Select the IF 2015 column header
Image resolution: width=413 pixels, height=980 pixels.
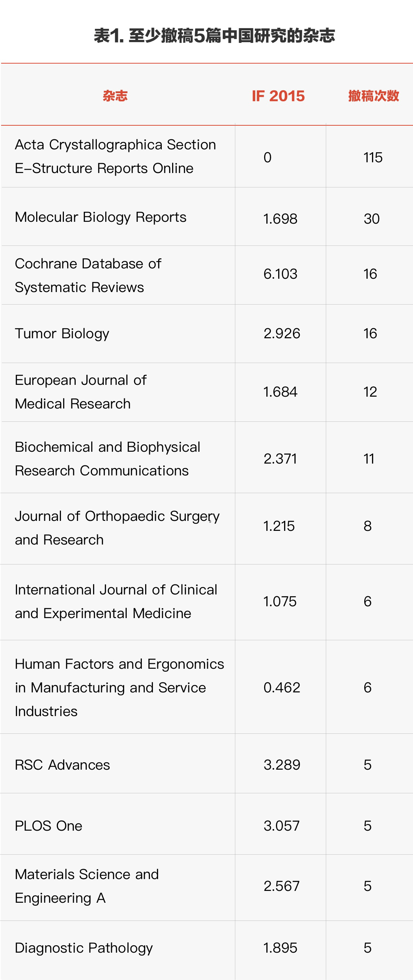pos(278,96)
